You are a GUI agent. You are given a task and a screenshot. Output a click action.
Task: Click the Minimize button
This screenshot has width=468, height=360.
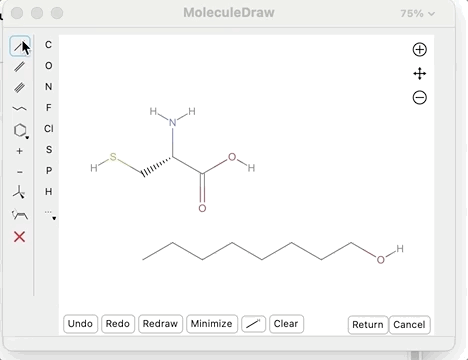(212, 324)
